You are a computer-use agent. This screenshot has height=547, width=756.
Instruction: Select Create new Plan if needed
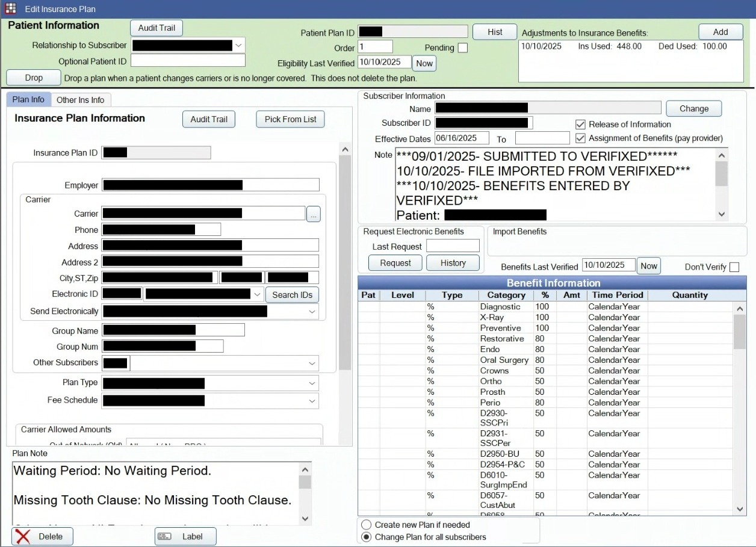366,525
